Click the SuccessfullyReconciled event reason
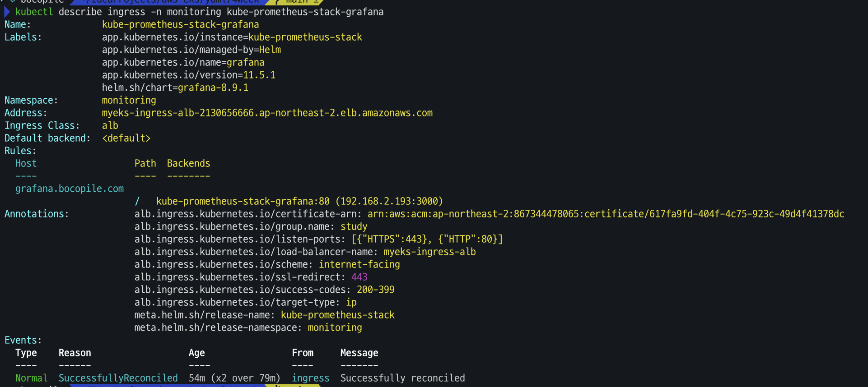868x387 pixels. point(118,378)
